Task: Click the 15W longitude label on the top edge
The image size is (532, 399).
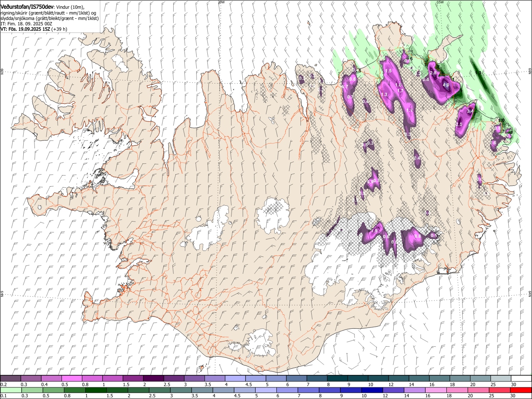Action: [x=440, y=2]
